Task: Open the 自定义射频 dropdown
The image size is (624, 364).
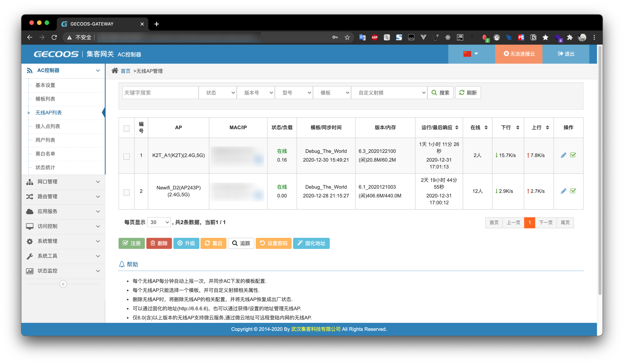Action: coord(389,93)
